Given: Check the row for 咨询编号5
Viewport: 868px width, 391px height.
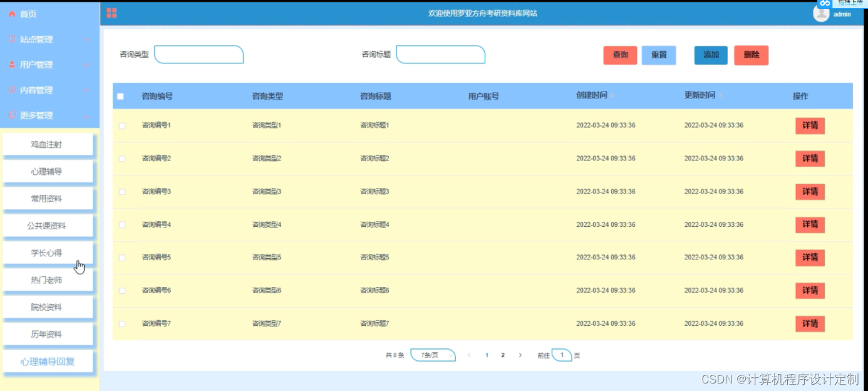Looking at the screenshot, I should pyautogui.click(x=122, y=258).
